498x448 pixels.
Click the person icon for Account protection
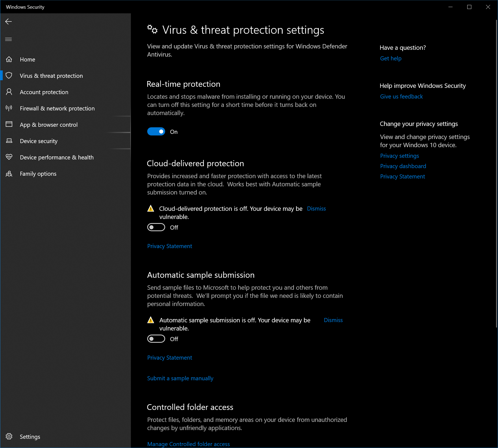(9, 92)
